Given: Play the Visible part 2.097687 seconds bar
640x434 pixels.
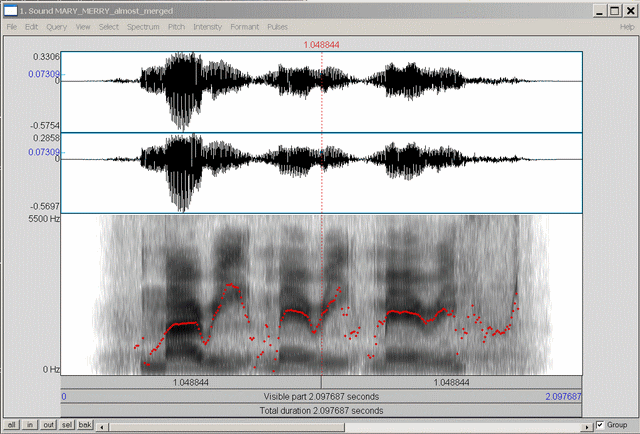Looking at the screenshot, I should (x=322, y=396).
